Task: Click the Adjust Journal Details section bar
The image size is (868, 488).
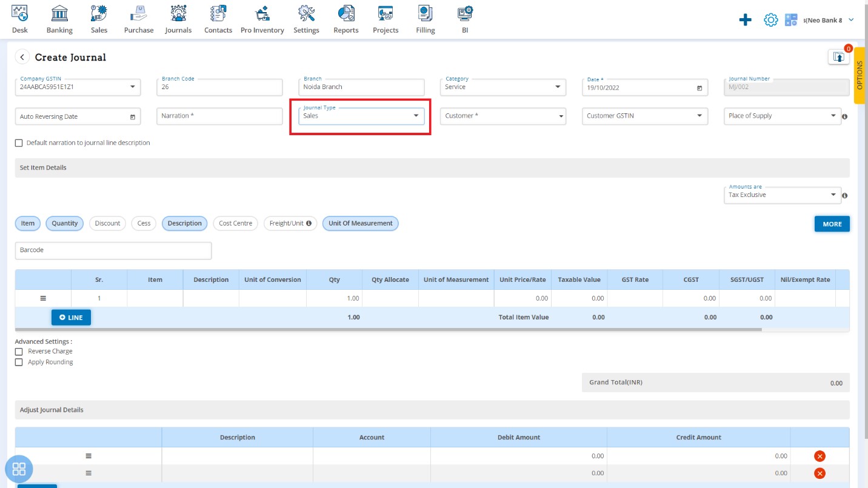Action: [x=432, y=410]
